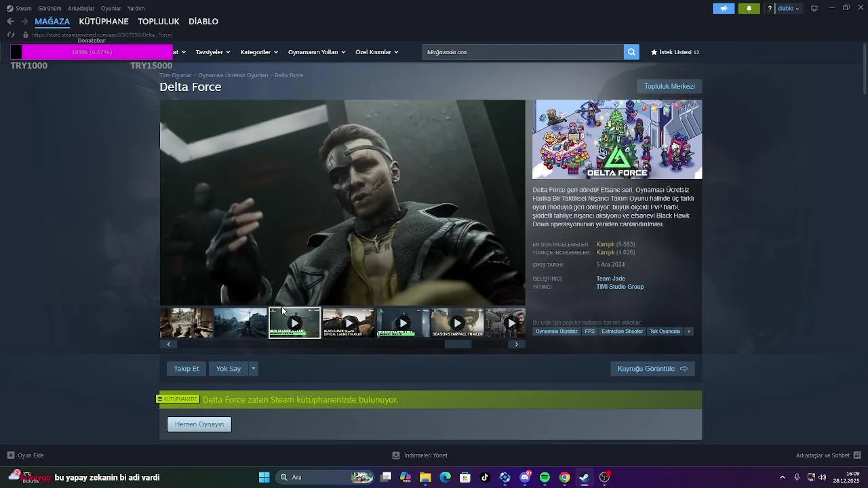Open the Yardım menu

pyautogui.click(x=136, y=8)
